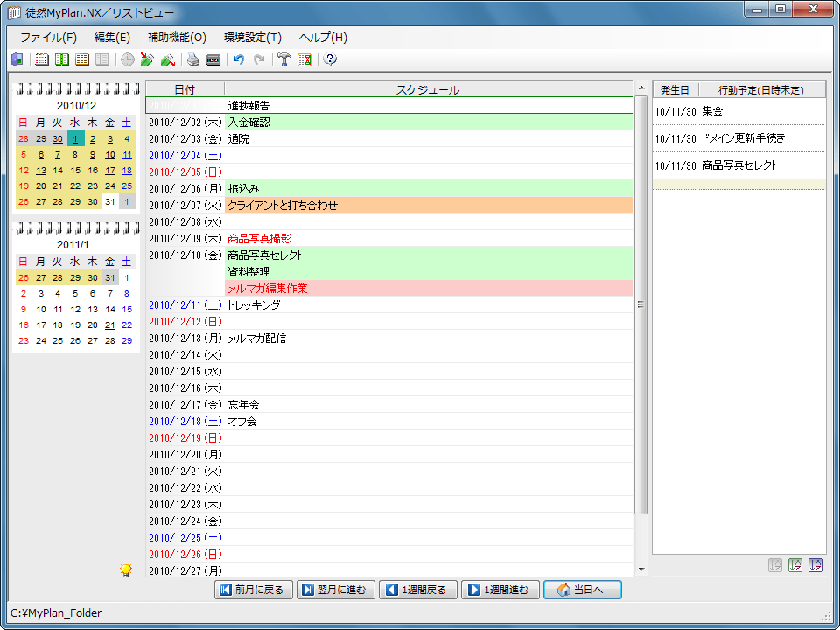
Task: Click the exit door icon in toolbar
Action: 17,59
